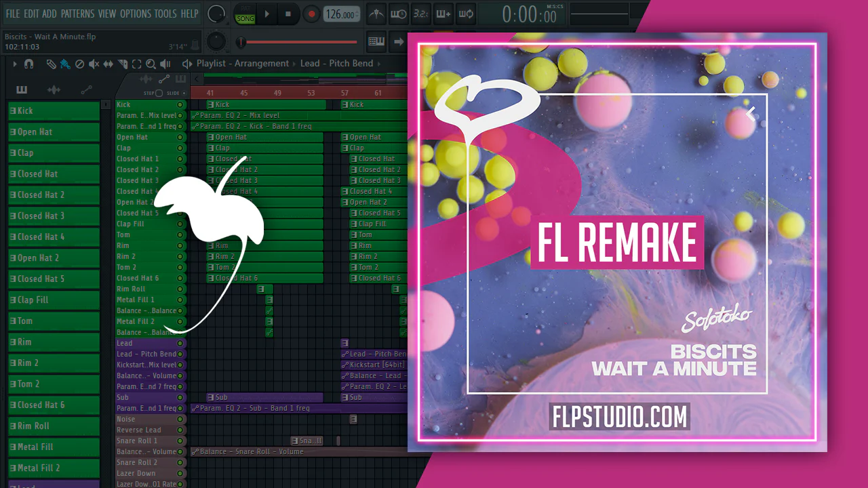Click the Reverse Lead track name

pos(139,430)
